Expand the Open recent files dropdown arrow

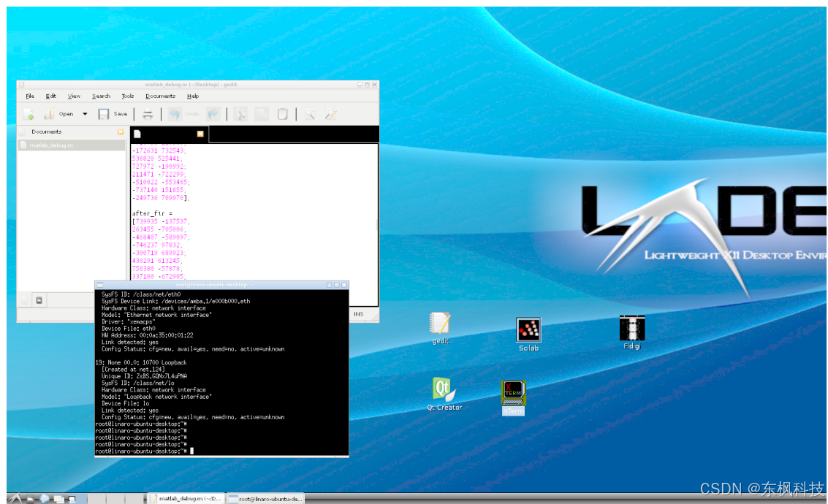pos(85,114)
